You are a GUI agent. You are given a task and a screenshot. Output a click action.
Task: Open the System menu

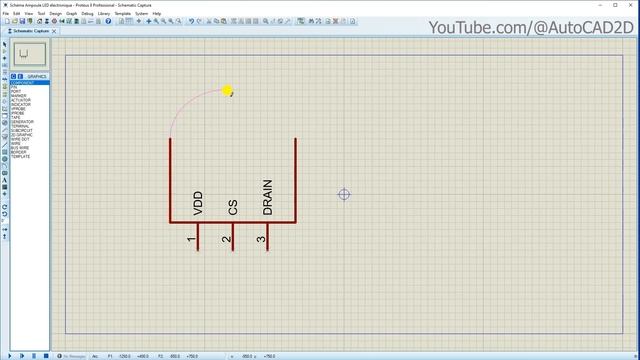pos(142,13)
